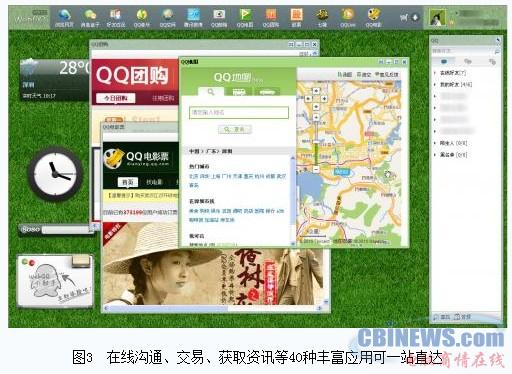
Task: Open the 首页 tab in QQ电影票 window
Action: (128, 182)
